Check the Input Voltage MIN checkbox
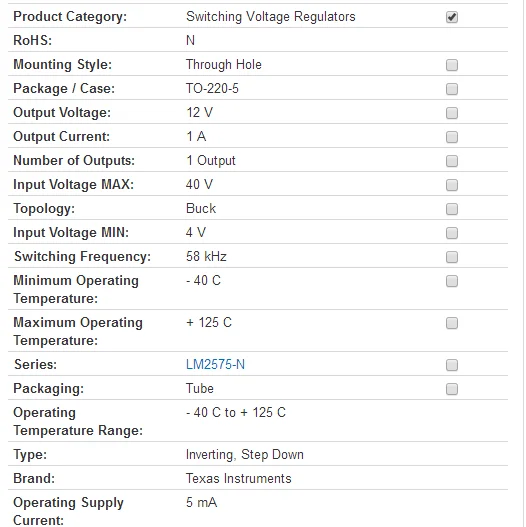This screenshot has width=526, height=527. [453, 233]
